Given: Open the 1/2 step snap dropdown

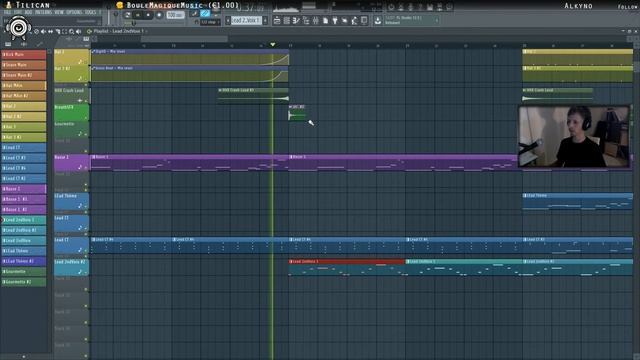Looking at the screenshot, I should click(x=210, y=22).
